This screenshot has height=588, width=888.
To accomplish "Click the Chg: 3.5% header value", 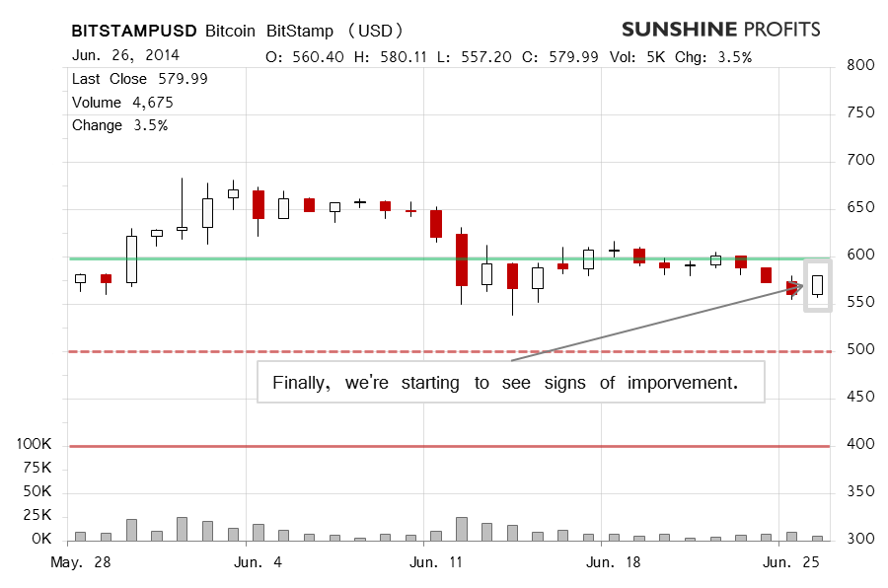I will point(713,57).
